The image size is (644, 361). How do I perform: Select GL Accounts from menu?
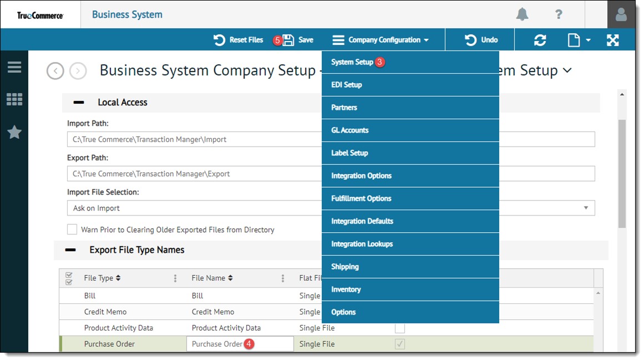[x=410, y=131]
